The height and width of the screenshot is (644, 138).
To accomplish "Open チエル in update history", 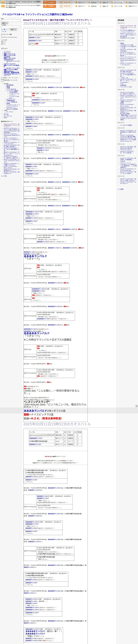I will pyautogui.click(x=122, y=84).
